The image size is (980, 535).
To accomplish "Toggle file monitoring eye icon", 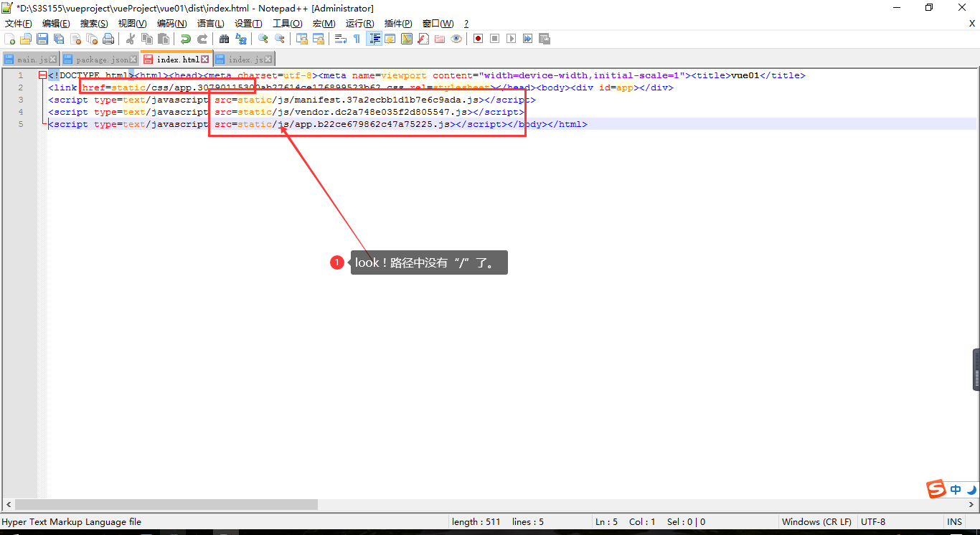I will point(456,39).
